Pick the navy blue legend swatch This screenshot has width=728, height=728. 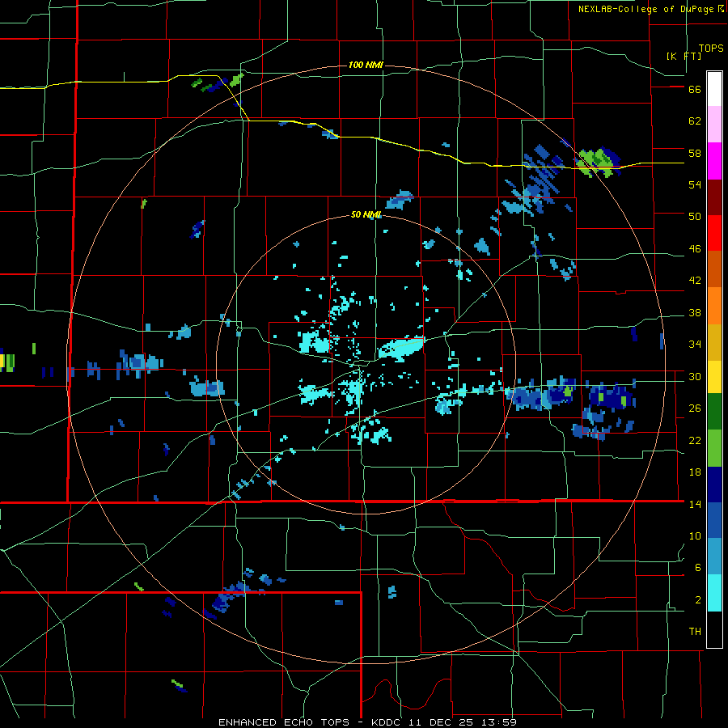pyautogui.click(x=714, y=485)
